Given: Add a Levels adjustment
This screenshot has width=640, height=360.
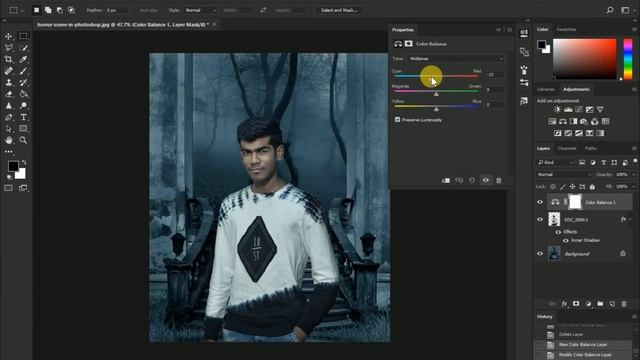Looking at the screenshot, I should point(568,109).
